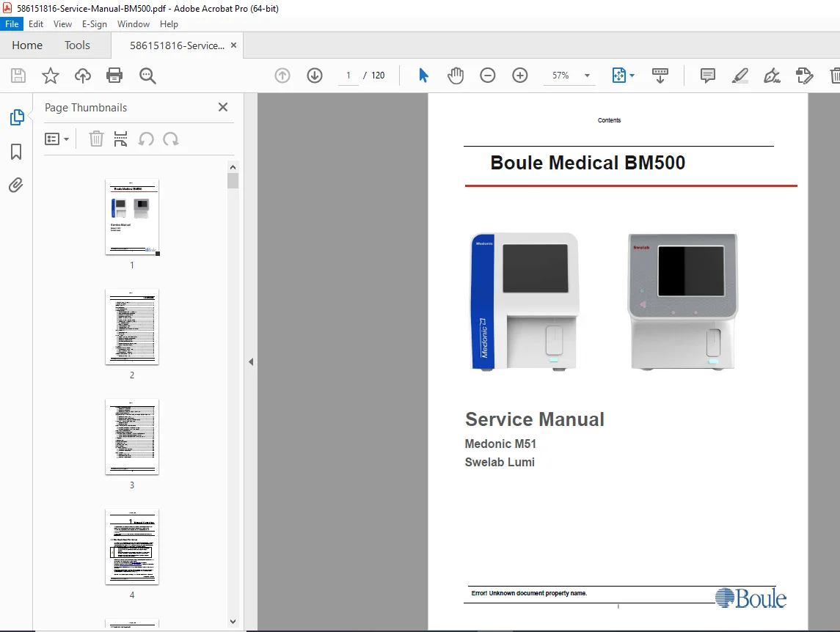
Task: Click the Save file icon
Action: (x=18, y=76)
